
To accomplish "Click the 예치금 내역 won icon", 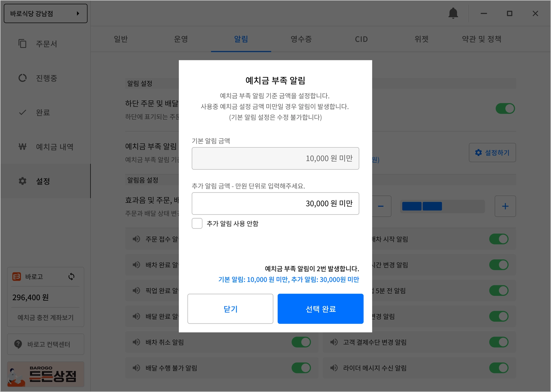I will [22, 147].
